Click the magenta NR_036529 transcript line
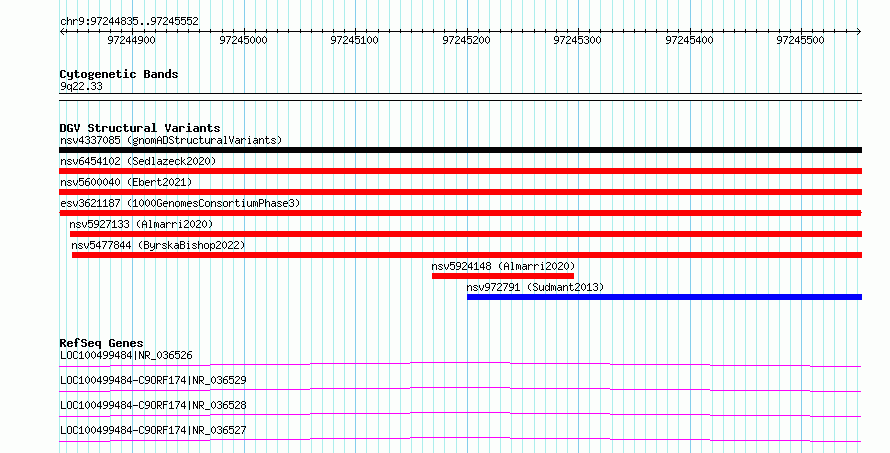Screen dimensions: 890x453 [460, 389]
